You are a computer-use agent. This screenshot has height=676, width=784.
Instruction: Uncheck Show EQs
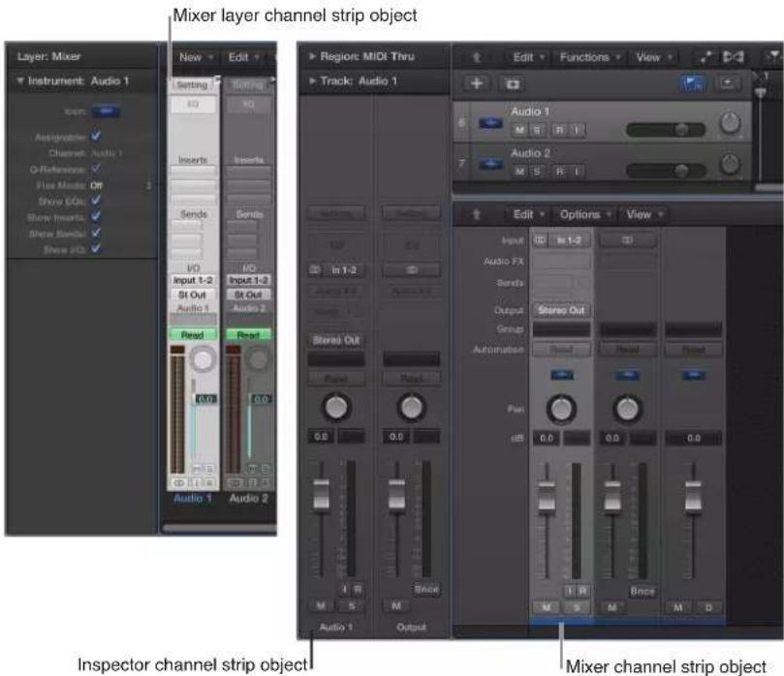pos(96,200)
